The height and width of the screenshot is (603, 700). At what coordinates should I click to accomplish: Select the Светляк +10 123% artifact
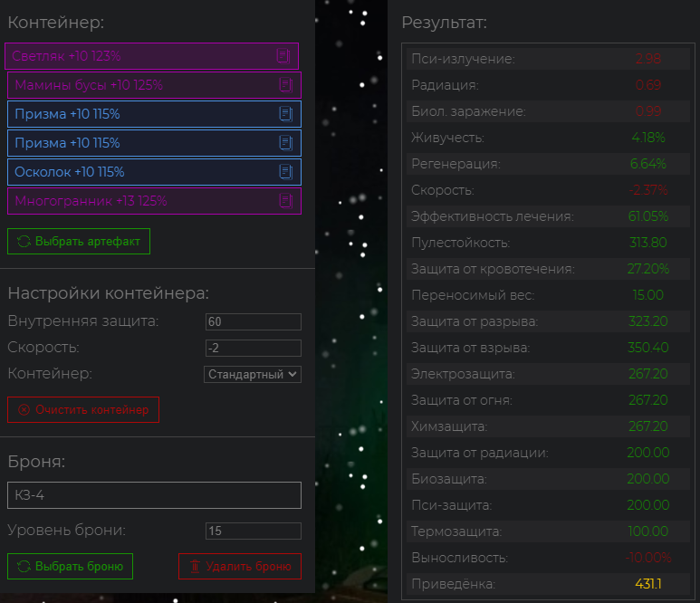tap(152, 56)
